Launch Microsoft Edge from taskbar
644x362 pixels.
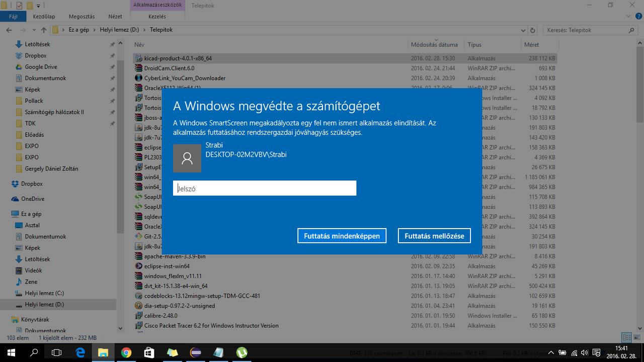[80, 352]
